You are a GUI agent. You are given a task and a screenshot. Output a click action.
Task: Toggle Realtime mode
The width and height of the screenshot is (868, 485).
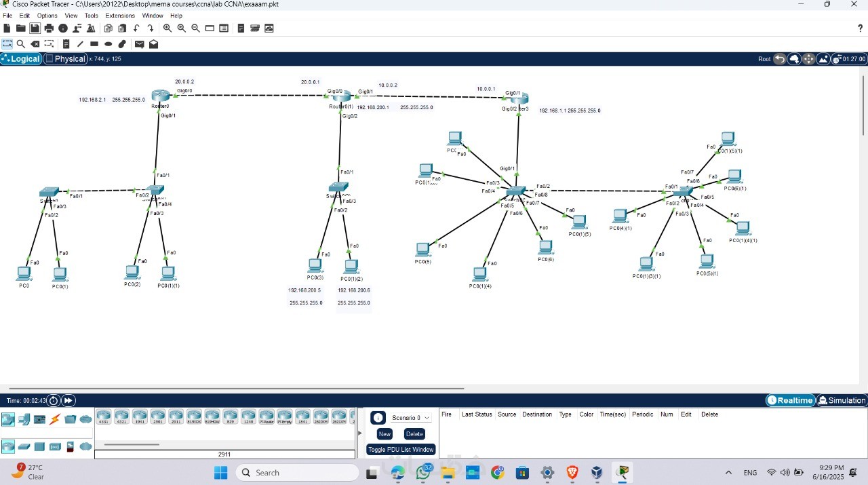791,400
